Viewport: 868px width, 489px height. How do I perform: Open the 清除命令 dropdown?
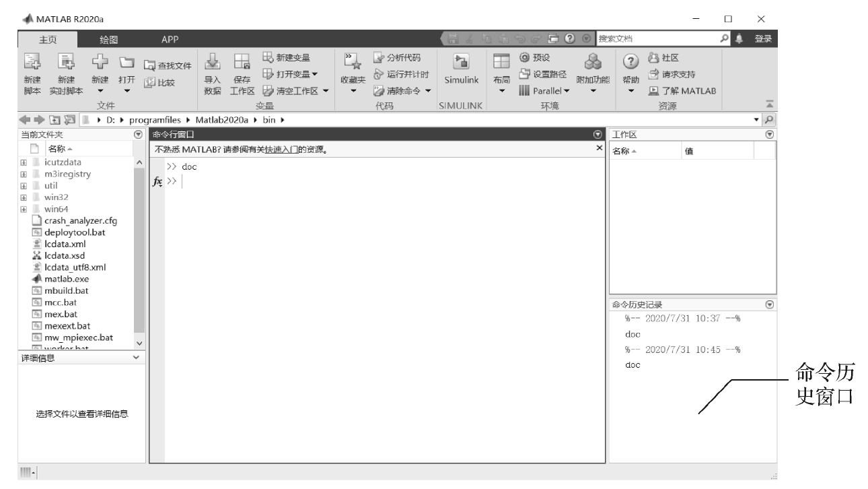point(402,92)
